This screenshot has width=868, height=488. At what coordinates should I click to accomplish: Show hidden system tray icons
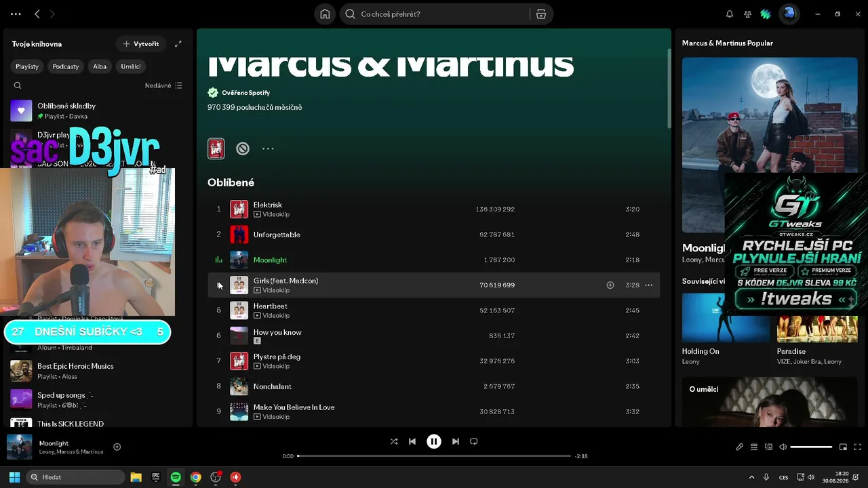tap(751, 477)
